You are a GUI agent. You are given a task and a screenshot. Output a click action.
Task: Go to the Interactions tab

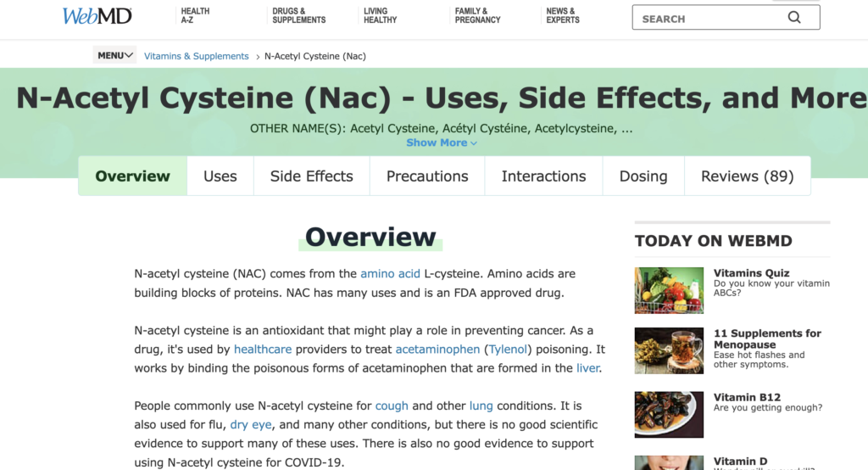[x=543, y=176]
